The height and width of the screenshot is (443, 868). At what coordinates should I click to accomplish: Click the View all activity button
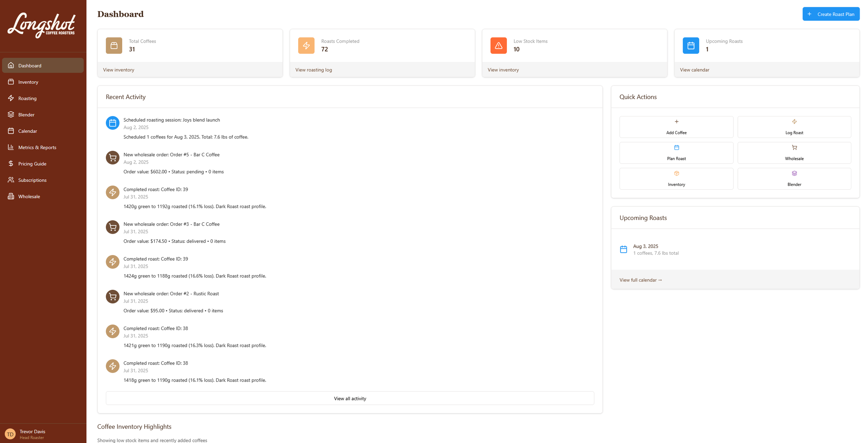click(350, 398)
